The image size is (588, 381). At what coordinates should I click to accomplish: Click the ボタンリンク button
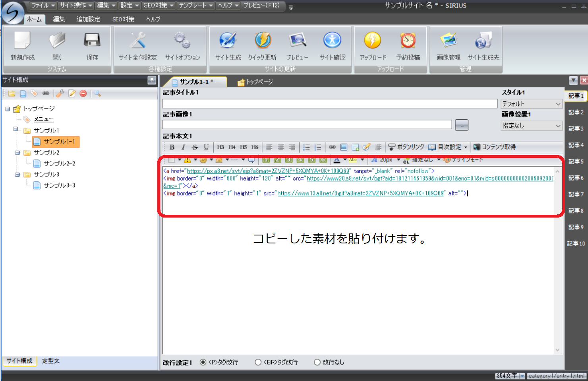coord(406,147)
